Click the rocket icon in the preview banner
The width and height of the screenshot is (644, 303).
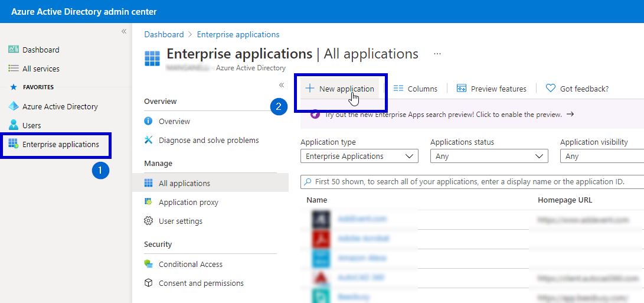tap(315, 115)
